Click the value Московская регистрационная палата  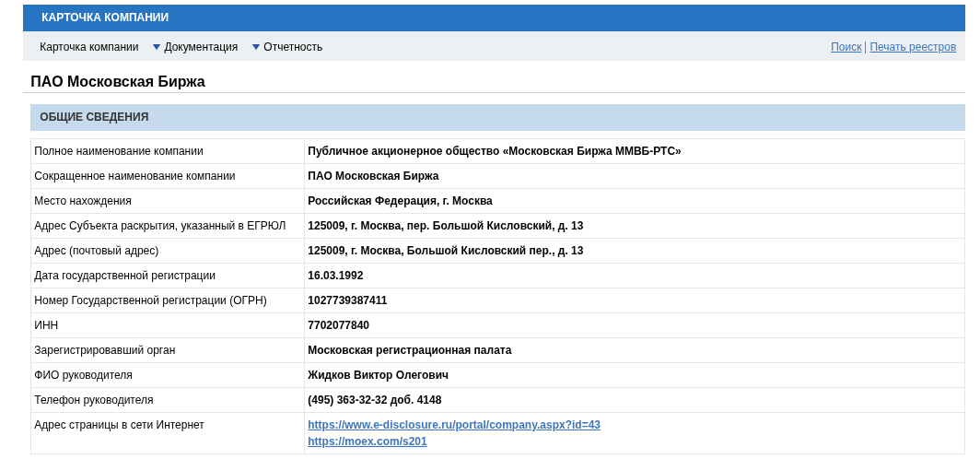click(409, 350)
